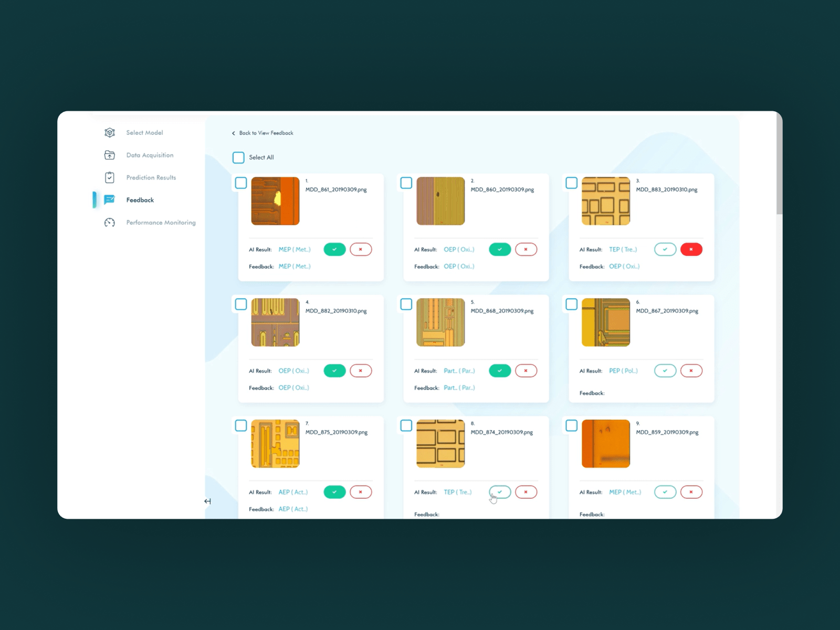This screenshot has width=840, height=630.
Task: Go back via Back to View Feedback
Action: click(262, 133)
